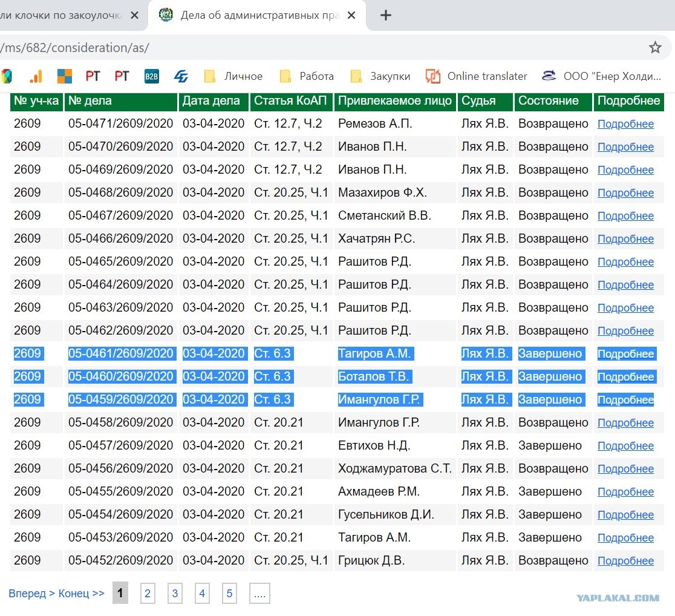
Task: Go to page 5
Action: (229, 593)
